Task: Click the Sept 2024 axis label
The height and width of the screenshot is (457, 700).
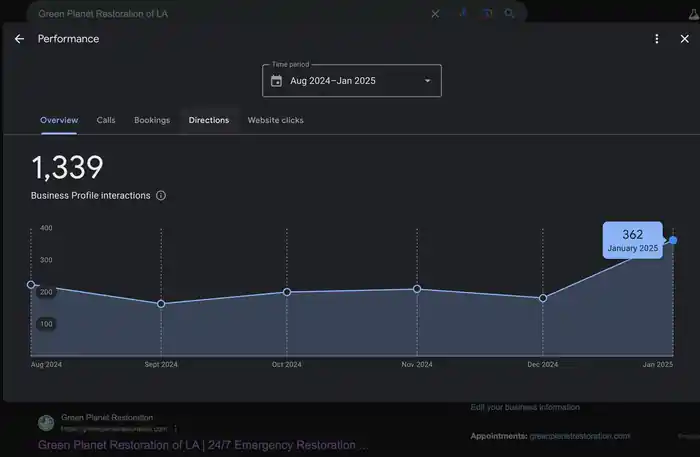Action: click(161, 365)
